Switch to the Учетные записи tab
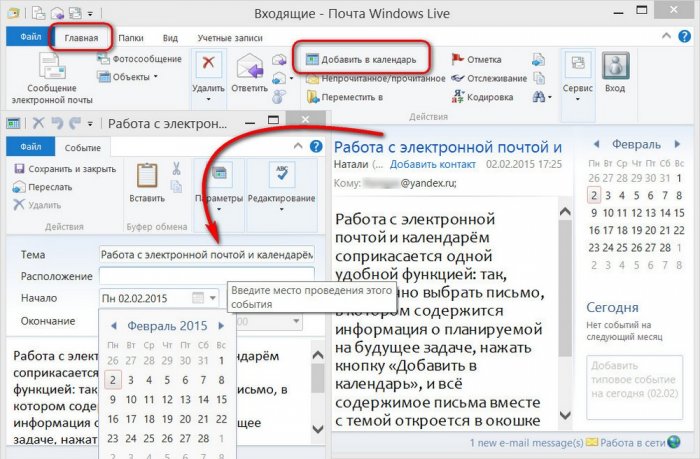Image resolution: width=700 pixels, height=459 pixels. tap(230, 38)
